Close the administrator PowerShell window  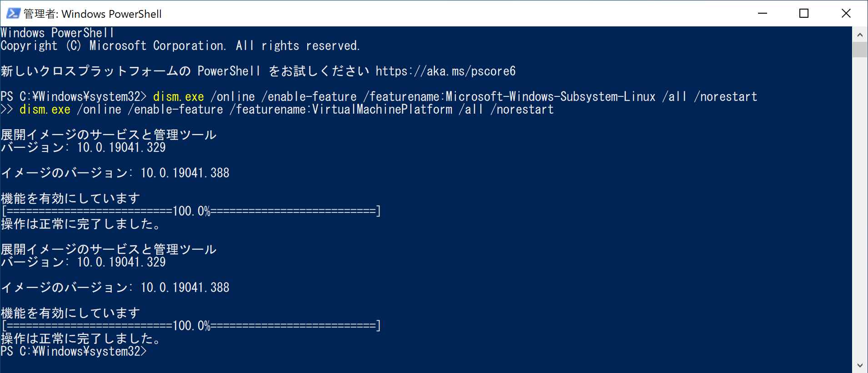point(846,13)
